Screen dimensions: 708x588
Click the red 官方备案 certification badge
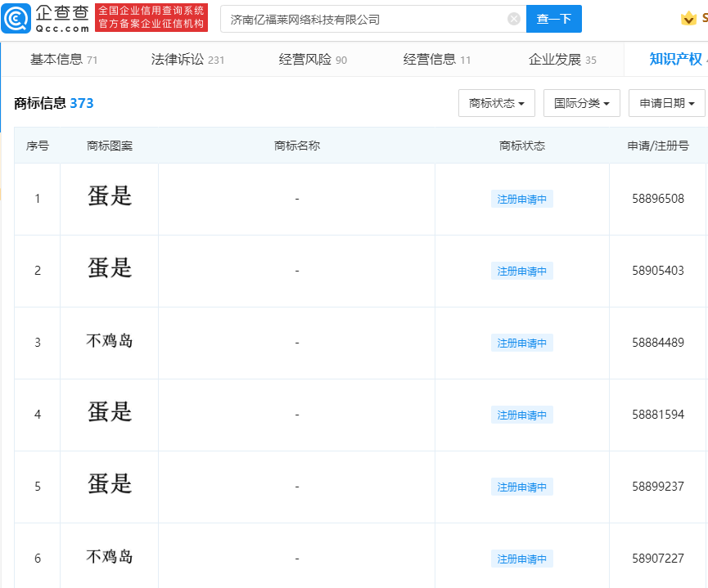[151, 17]
